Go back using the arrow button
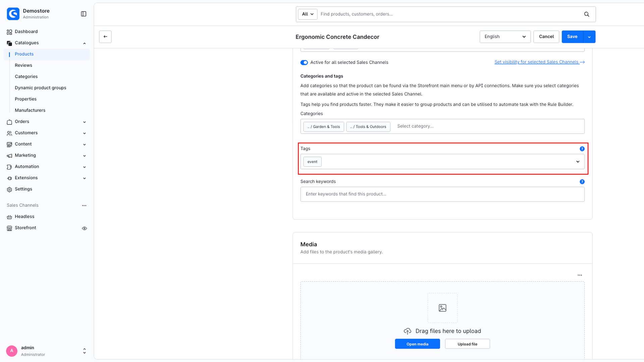Screen dimensions: 644x362 click(x=105, y=37)
